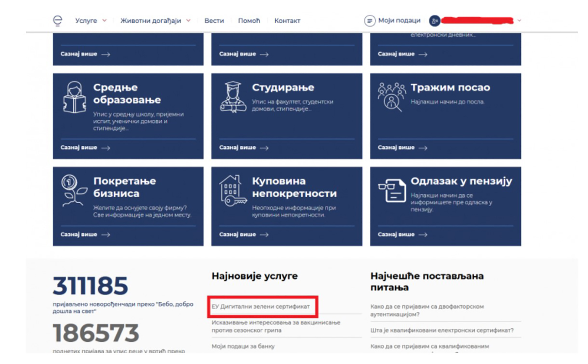
Task: Click the two-factor authentication FAQ question
Action: click(426, 310)
